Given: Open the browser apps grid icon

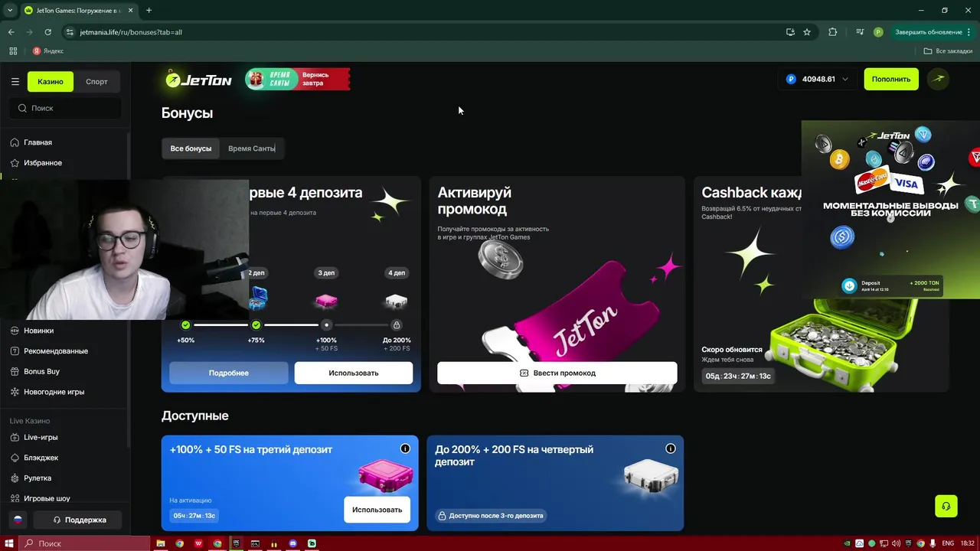Looking at the screenshot, I should point(13,51).
